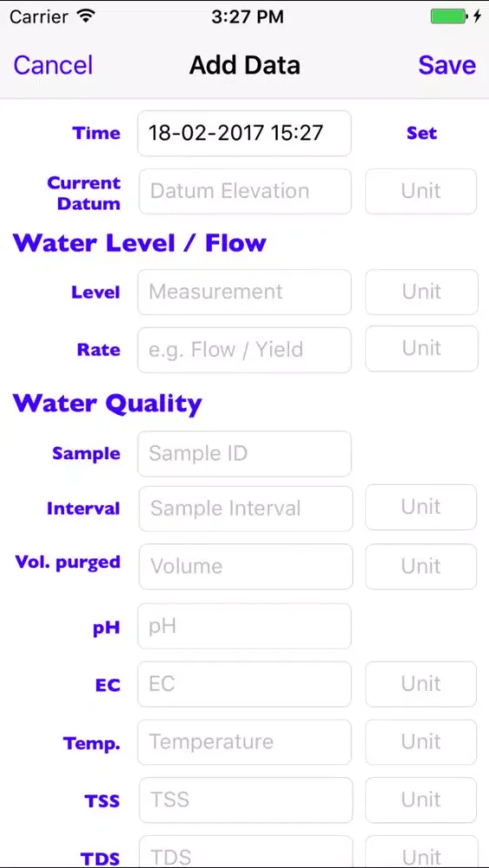The height and width of the screenshot is (868, 489).
Task: Open Unit selector for Current Datum
Action: pyautogui.click(x=421, y=191)
